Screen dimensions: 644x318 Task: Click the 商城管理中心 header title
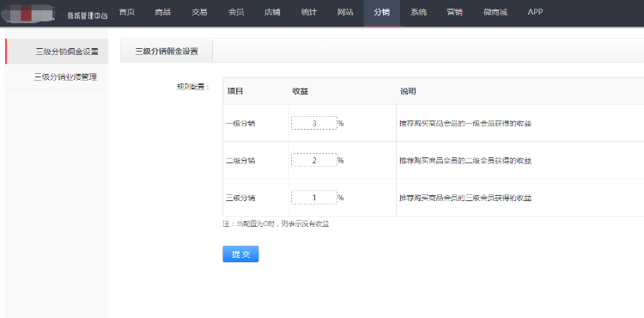[x=87, y=16]
